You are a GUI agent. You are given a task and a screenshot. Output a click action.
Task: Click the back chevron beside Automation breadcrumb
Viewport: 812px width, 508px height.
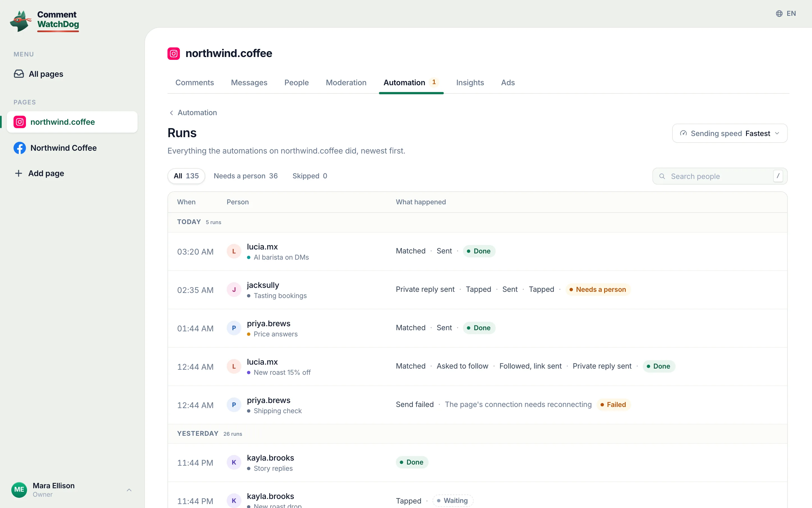[x=171, y=113]
